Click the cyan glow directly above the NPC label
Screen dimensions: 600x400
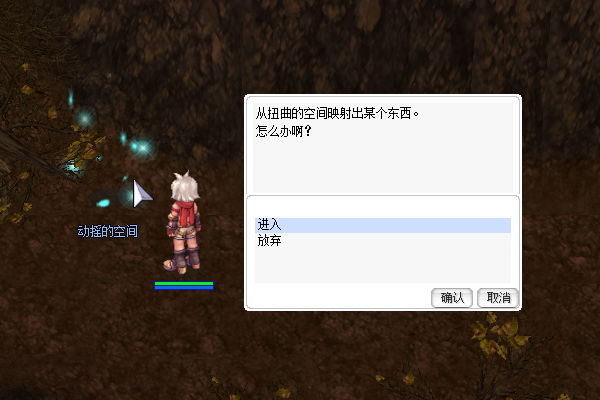click(x=103, y=202)
